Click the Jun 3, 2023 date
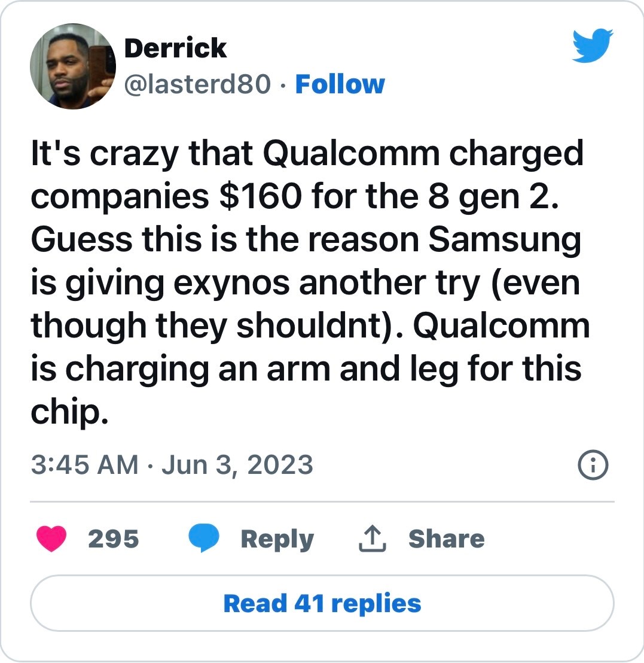 237,465
